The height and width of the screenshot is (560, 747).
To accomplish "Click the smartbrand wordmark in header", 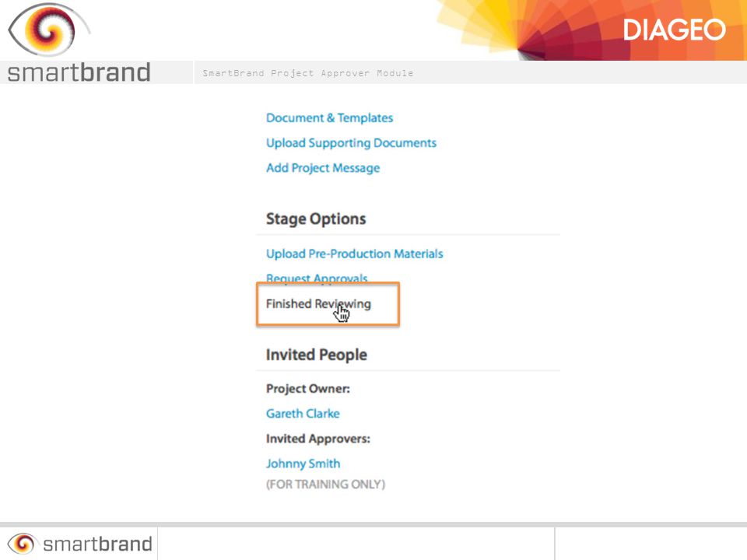I will 79,72.
